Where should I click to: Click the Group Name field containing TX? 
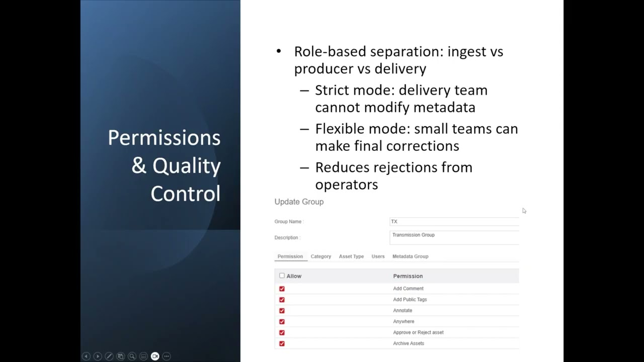coord(454,222)
